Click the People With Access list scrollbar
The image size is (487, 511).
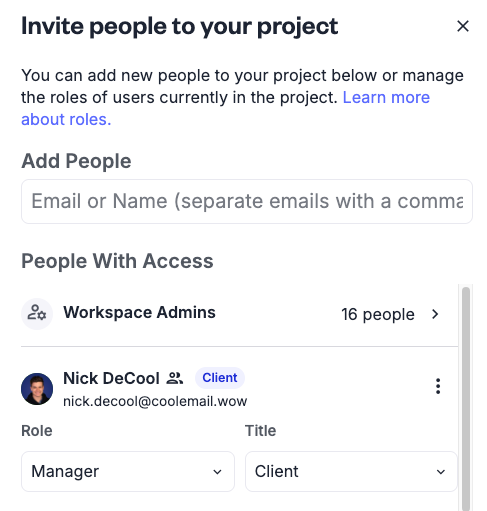[466, 398]
